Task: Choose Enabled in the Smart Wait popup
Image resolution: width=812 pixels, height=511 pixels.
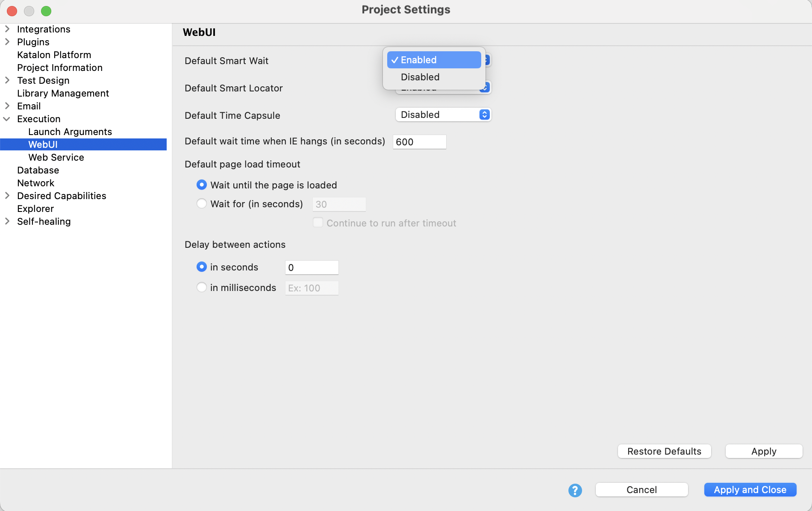Action: coord(434,60)
